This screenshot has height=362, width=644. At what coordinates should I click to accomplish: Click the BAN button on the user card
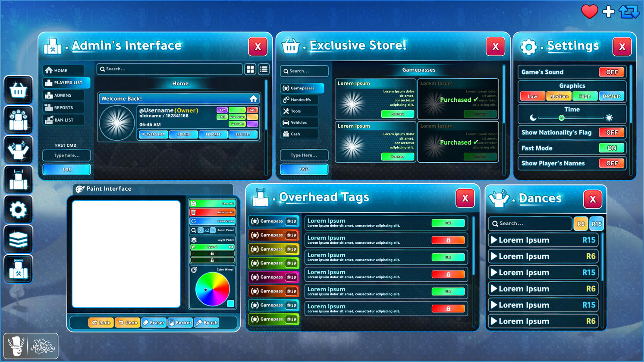[x=252, y=110]
